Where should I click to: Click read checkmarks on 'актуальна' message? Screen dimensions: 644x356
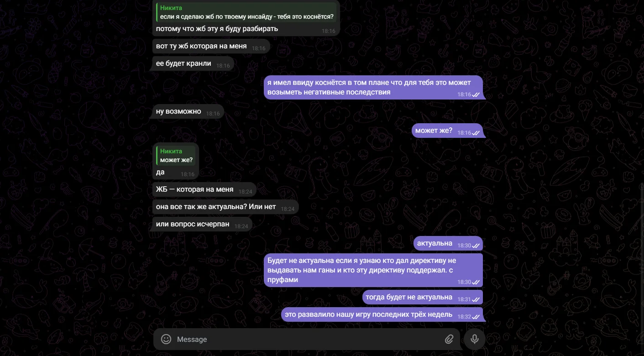click(x=476, y=246)
